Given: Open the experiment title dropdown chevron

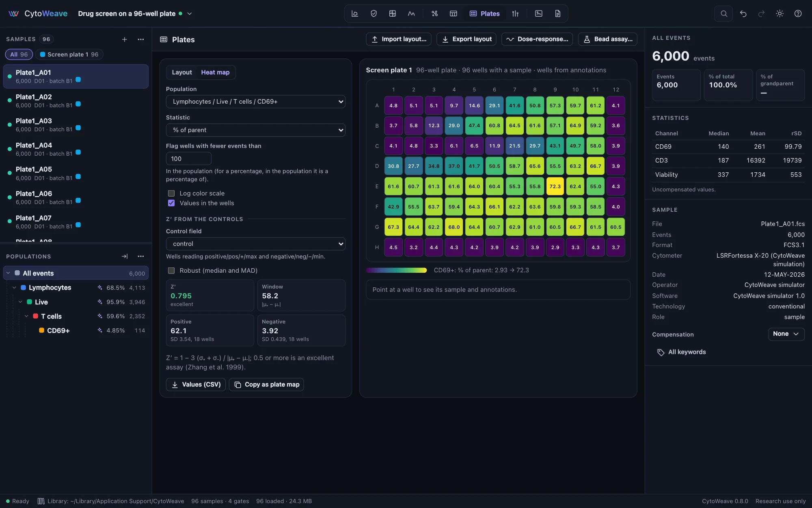Looking at the screenshot, I should [x=190, y=13].
